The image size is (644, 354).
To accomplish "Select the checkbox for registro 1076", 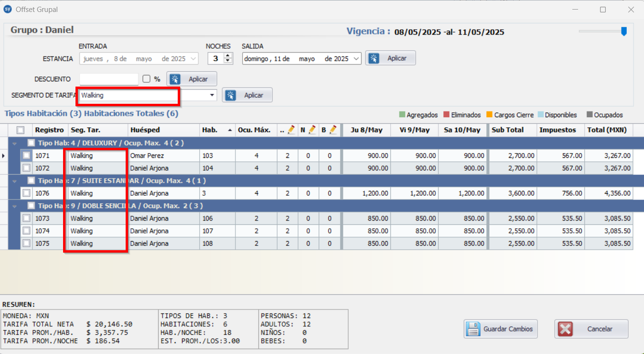I will point(26,193).
